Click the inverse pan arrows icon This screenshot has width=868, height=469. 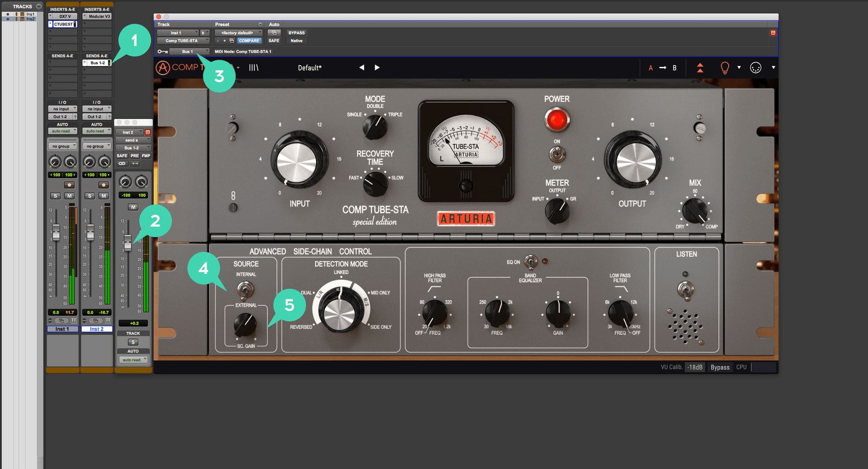pos(135,163)
